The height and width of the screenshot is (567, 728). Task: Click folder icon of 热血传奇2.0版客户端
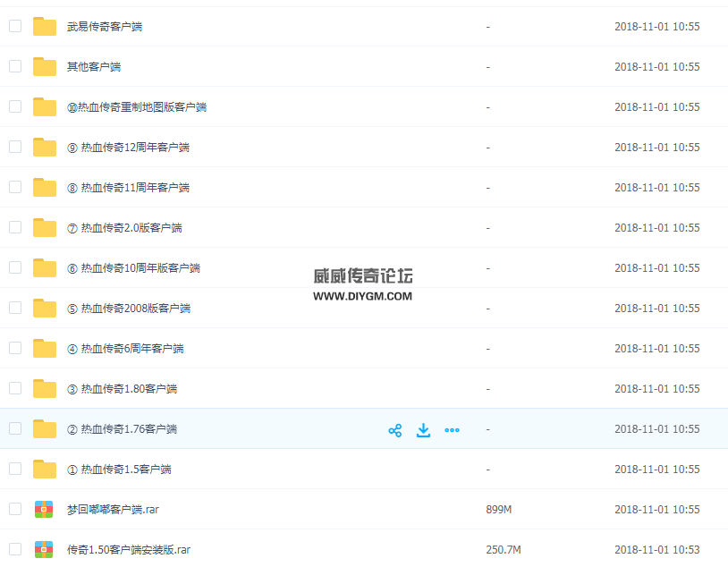tap(45, 227)
